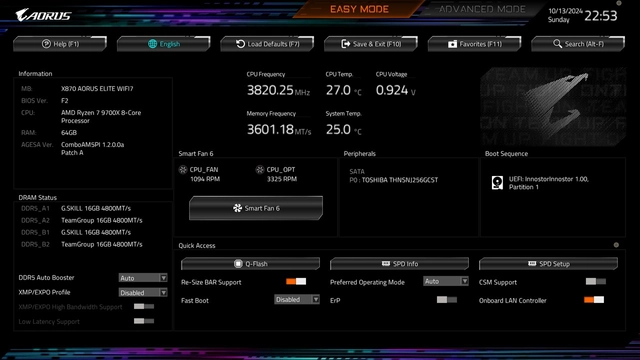Open the Smart Fan 6 button
This screenshot has height=360, width=640.
coord(256,208)
